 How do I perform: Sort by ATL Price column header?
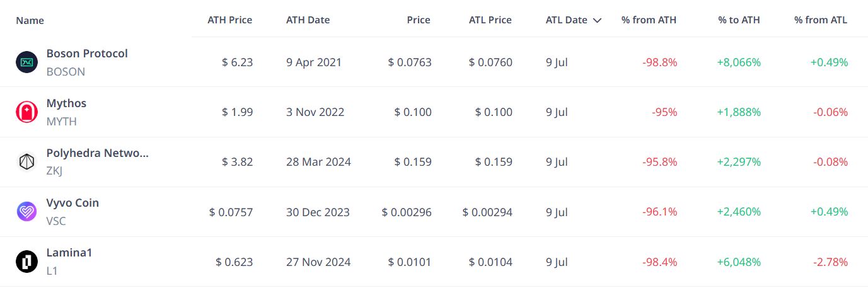[490, 20]
